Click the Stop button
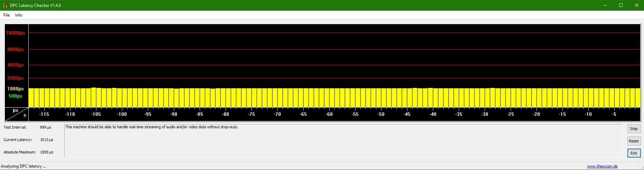Image resolution: width=644 pixels, height=170 pixels. tap(634, 129)
